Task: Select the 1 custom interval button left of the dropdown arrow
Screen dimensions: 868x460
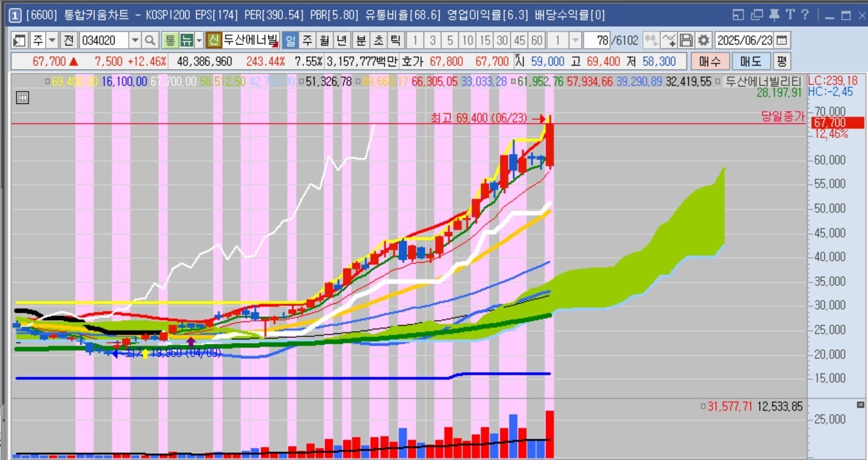Action: point(558,41)
